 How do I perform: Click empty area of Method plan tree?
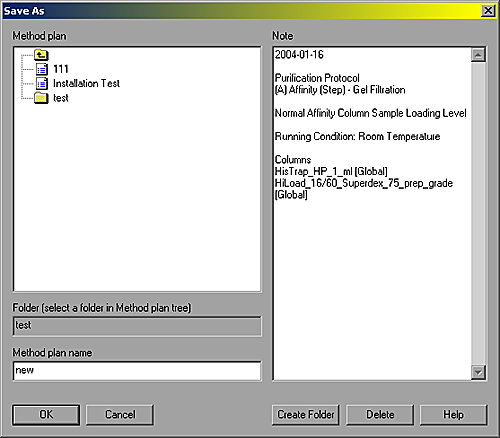click(x=137, y=200)
